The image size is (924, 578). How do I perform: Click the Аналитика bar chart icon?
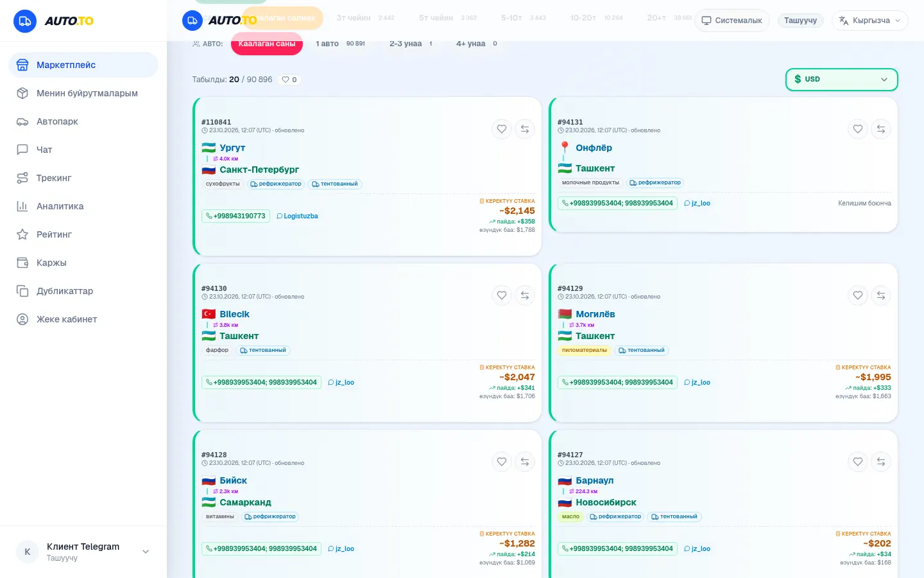(x=22, y=206)
